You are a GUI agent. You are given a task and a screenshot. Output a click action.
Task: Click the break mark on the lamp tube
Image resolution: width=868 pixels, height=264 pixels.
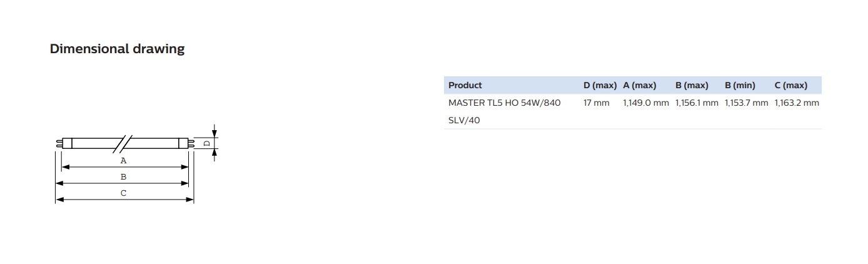click(124, 143)
